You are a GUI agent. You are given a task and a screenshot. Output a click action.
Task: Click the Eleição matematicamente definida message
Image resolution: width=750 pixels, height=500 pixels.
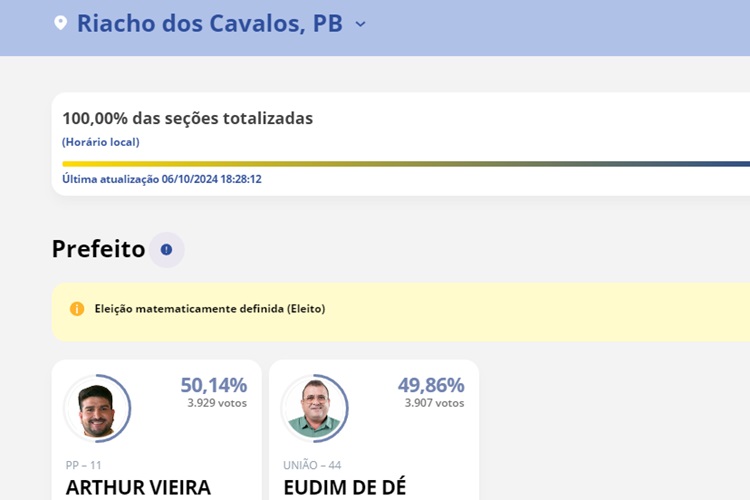(210, 309)
